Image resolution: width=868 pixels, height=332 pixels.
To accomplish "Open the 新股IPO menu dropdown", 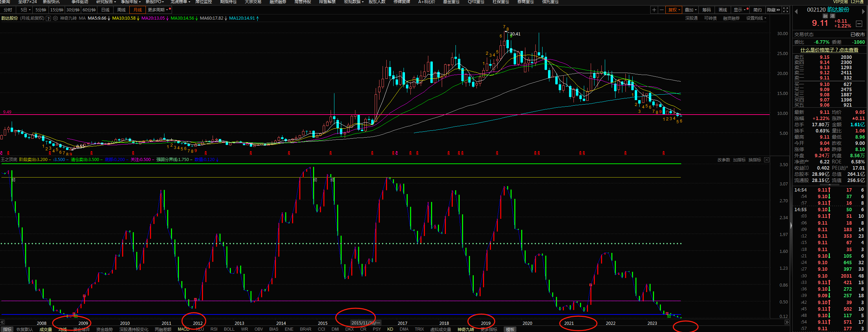I will pos(155,2).
